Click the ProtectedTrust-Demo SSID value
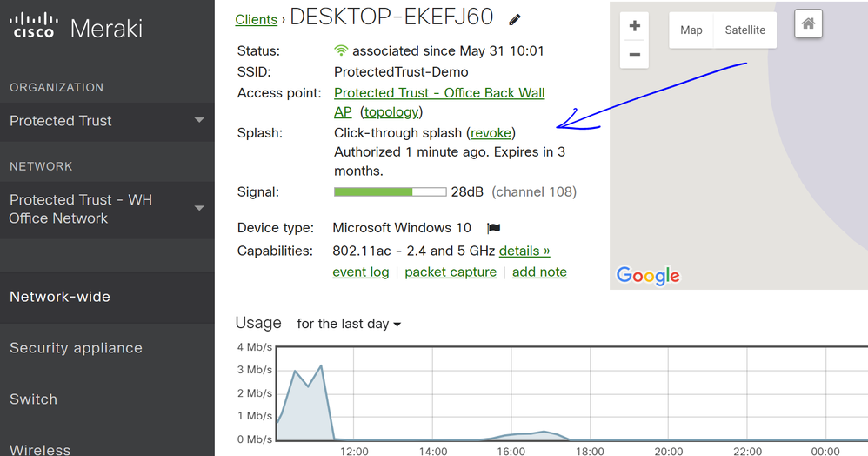This screenshot has width=868, height=456. [401, 72]
